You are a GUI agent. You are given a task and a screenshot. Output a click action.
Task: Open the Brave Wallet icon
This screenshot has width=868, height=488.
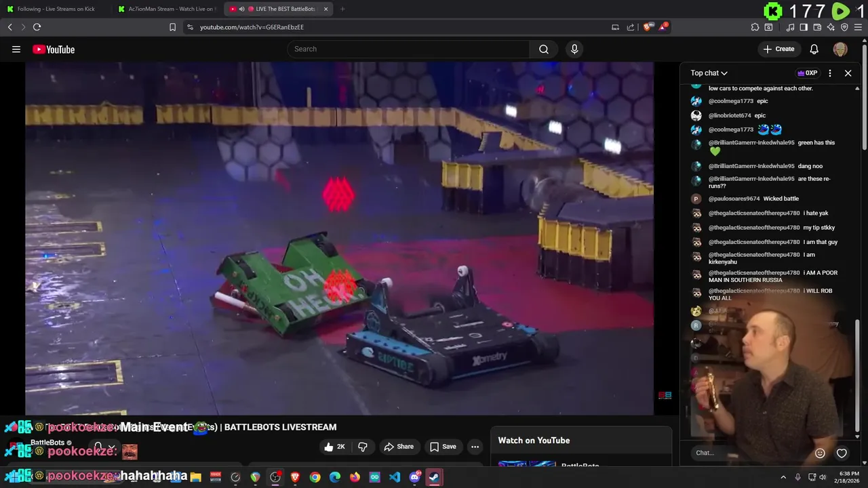point(817,27)
